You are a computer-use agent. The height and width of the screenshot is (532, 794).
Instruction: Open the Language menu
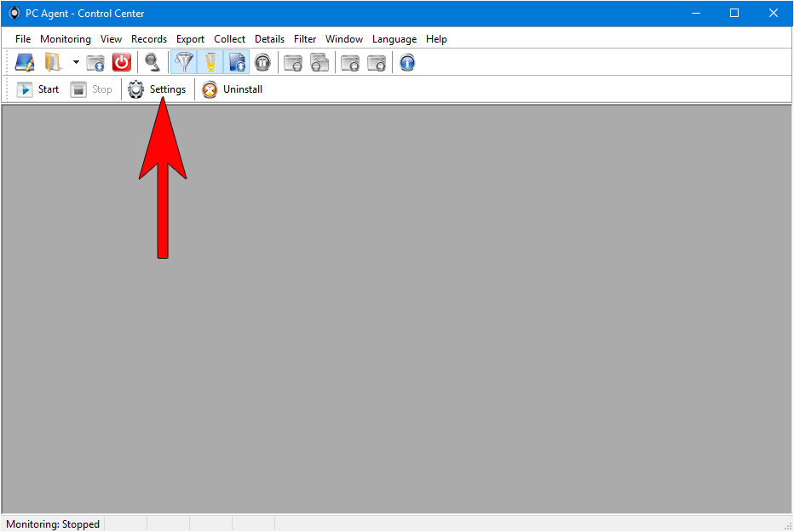point(394,39)
